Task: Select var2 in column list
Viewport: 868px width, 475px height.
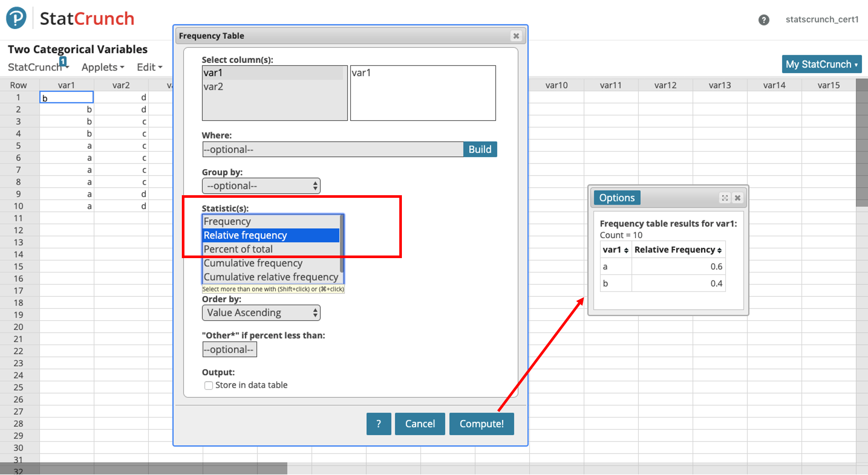Action: pos(214,87)
